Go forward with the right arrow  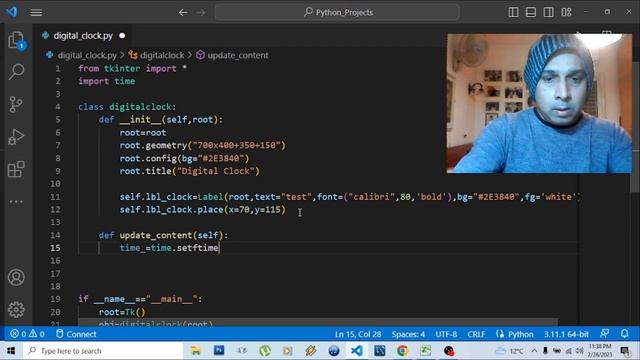click(201, 13)
